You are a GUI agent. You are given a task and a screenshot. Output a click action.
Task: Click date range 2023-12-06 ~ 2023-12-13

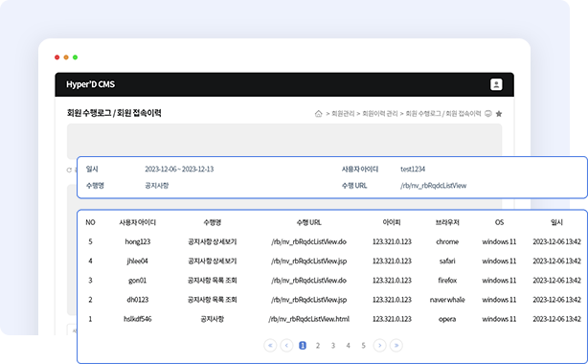click(179, 170)
